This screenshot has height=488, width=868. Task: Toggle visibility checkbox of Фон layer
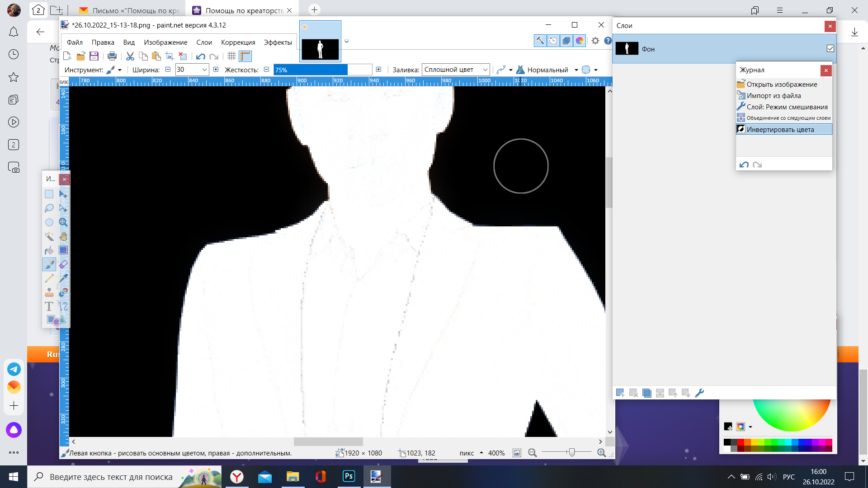[x=830, y=48]
